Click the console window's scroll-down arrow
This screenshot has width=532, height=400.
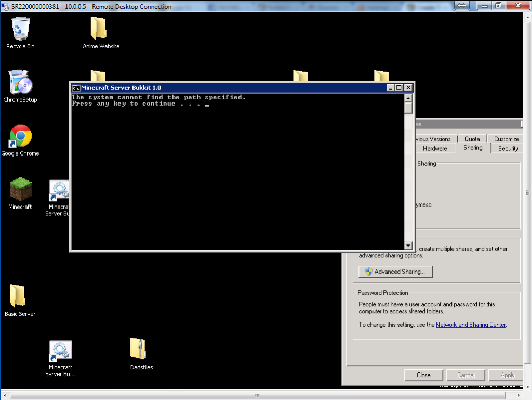[x=408, y=245]
